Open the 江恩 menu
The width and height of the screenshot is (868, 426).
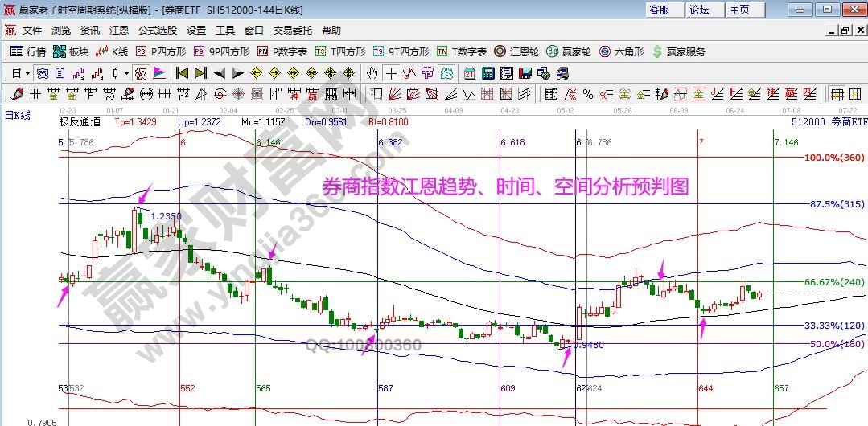(x=118, y=31)
